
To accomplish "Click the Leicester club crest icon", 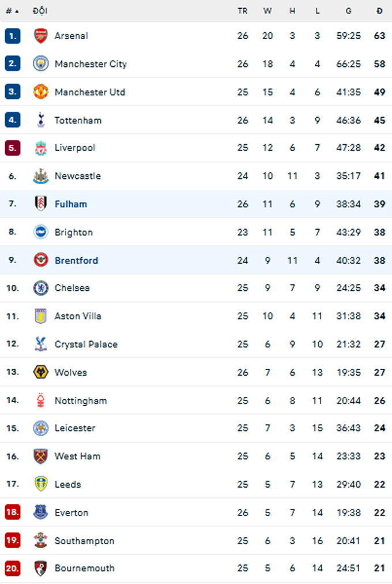I will [x=41, y=428].
